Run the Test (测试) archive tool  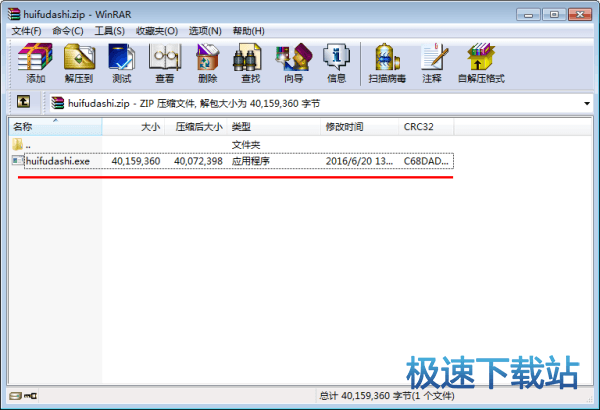coord(121,57)
